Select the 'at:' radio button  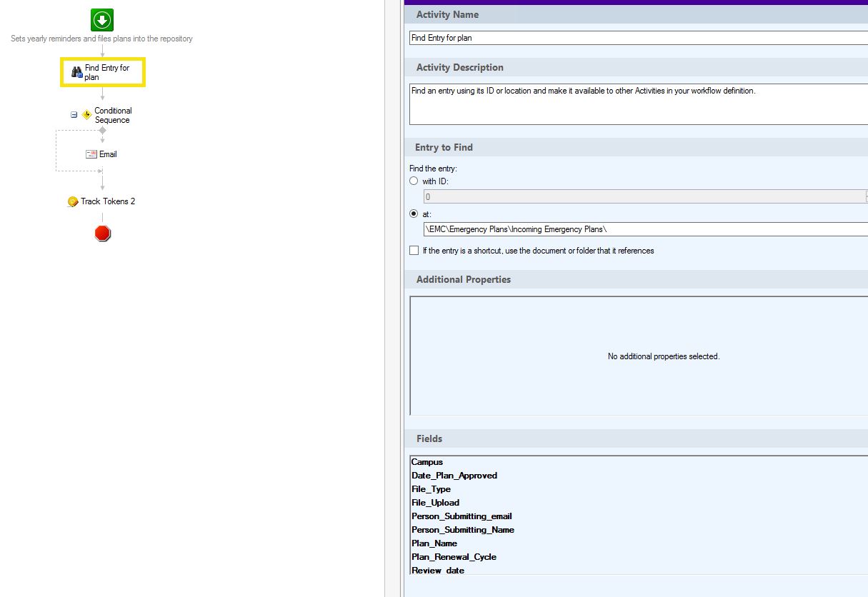[x=414, y=214]
